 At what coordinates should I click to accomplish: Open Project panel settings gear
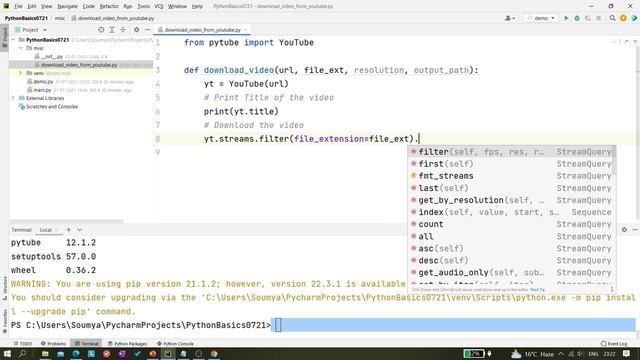[x=137, y=30]
